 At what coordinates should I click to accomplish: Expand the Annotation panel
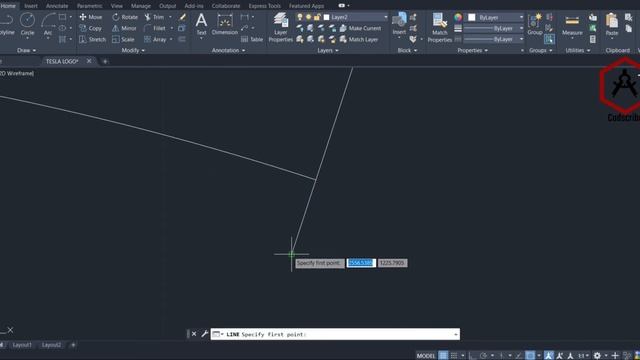pos(229,50)
